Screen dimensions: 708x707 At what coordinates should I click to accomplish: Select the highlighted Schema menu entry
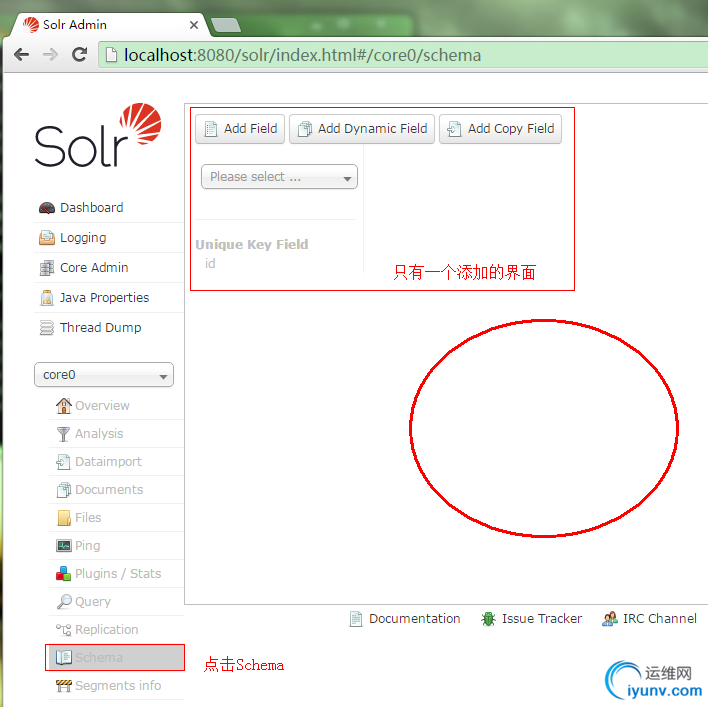[x=115, y=657]
